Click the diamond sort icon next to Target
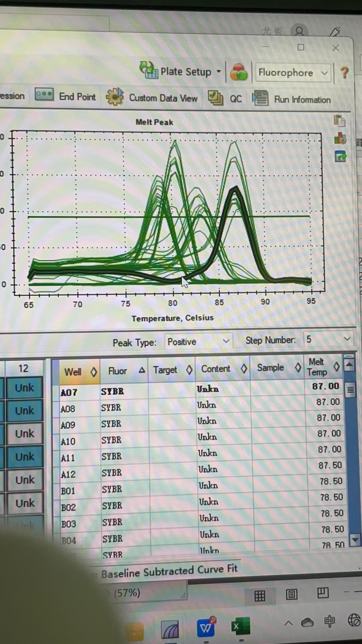 click(x=189, y=370)
